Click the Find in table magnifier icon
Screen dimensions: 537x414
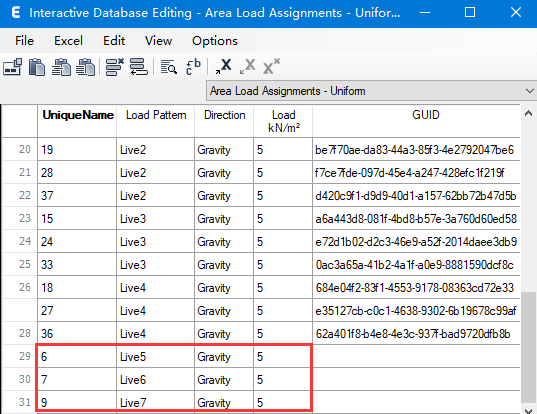point(168,67)
